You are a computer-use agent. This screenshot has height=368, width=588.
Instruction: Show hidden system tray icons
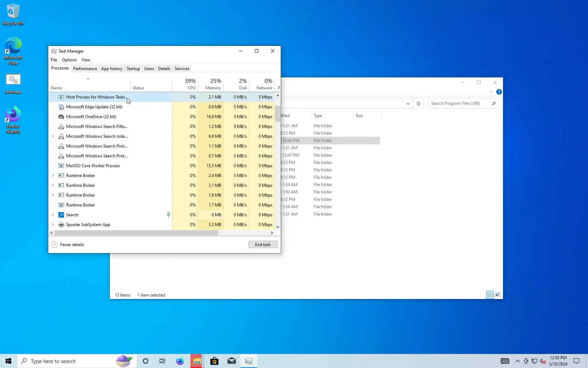pos(517,361)
